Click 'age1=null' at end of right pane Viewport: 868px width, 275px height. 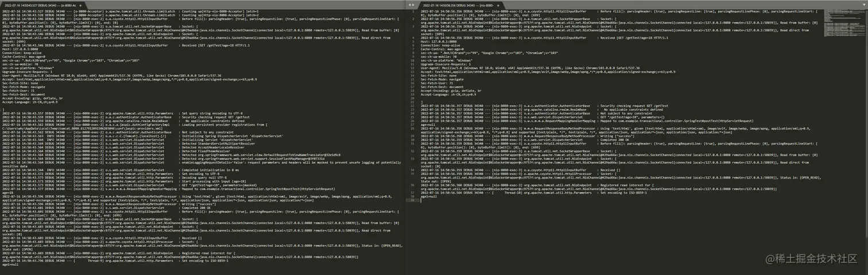tap(429, 196)
